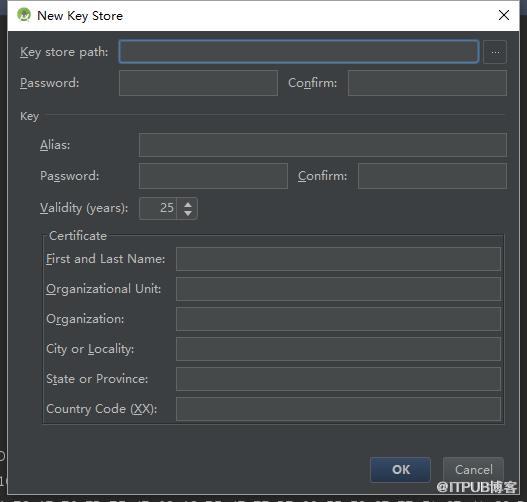The image size is (527, 502).
Task: Select the City or Locality field
Action: (x=338, y=349)
